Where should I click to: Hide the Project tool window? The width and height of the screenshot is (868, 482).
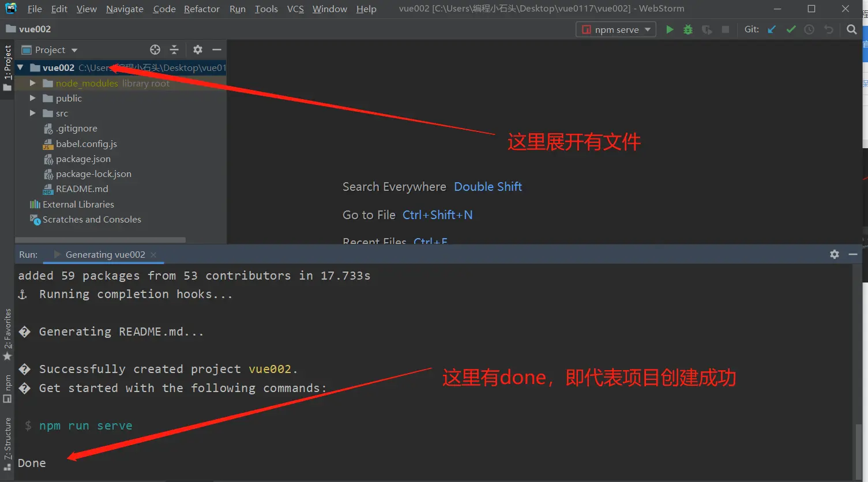pos(217,50)
